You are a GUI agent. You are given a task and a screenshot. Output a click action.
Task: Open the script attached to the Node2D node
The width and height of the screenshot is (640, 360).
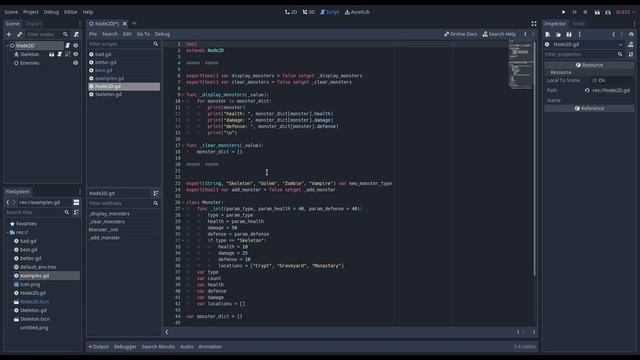point(67,46)
